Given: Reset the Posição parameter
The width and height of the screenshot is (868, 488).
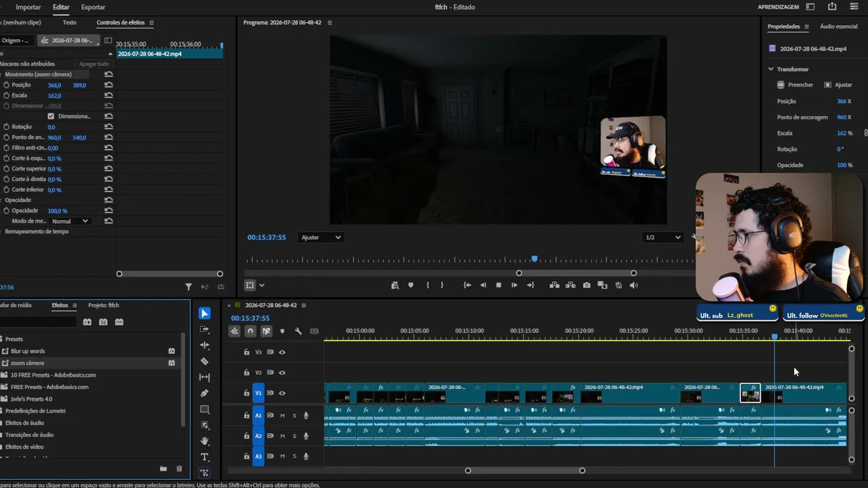Looking at the screenshot, I should coord(108,85).
